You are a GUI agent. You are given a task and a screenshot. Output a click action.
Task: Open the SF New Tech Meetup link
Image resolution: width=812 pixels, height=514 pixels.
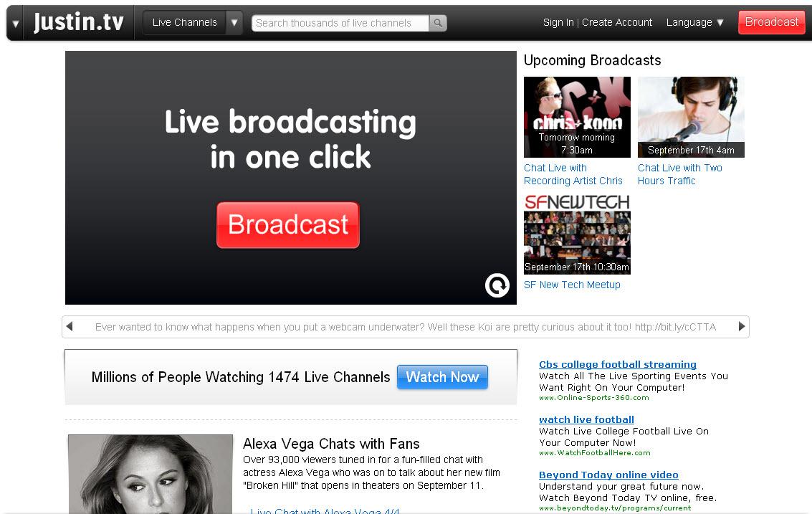[572, 285]
